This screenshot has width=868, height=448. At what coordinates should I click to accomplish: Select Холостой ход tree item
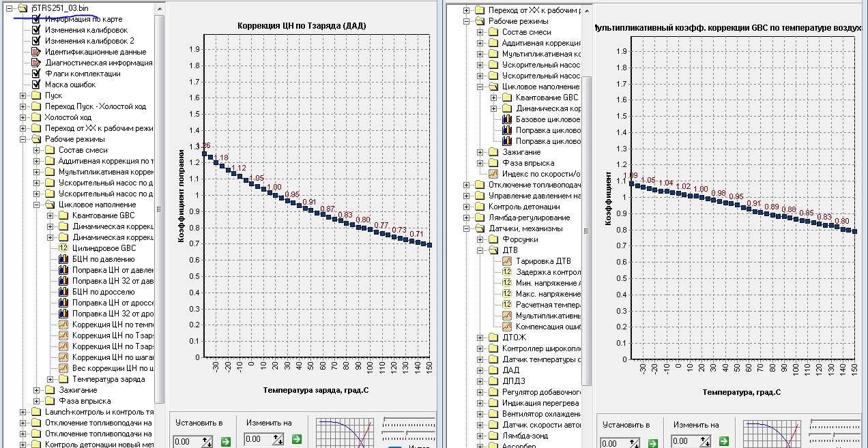[x=68, y=117]
